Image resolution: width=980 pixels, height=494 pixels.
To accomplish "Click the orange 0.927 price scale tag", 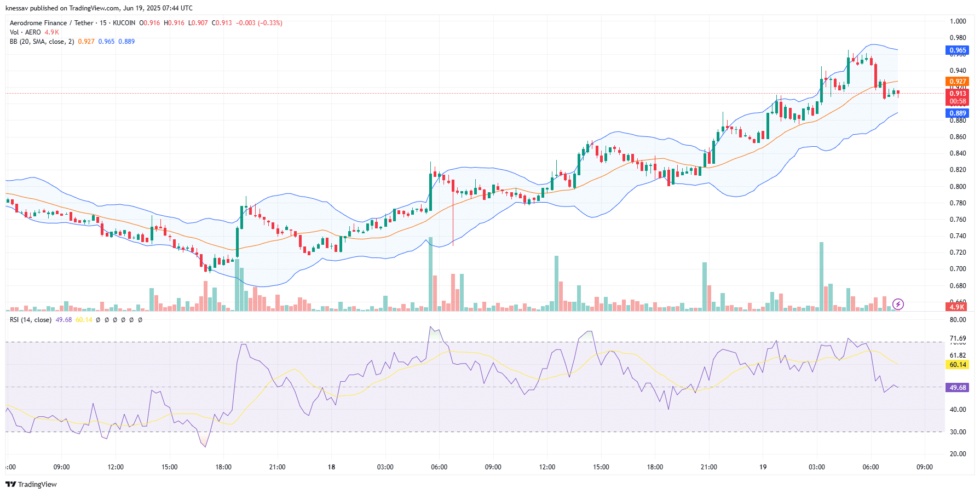I will [958, 82].
